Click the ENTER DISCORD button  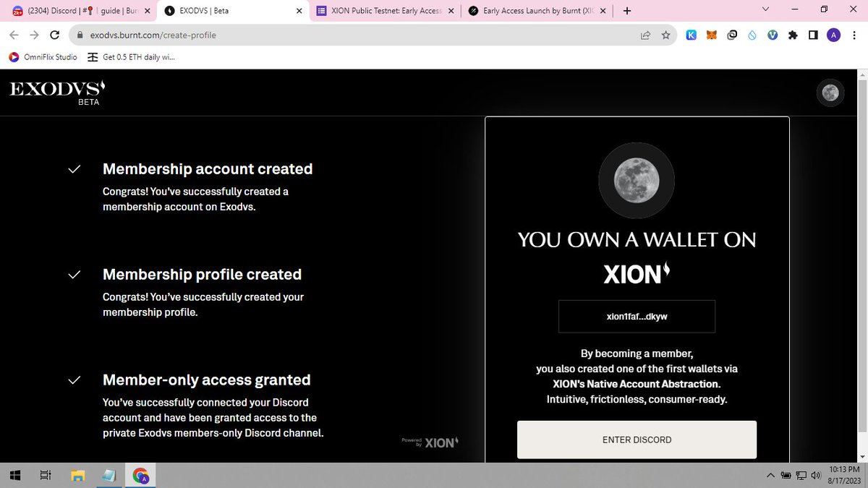click(637, 440)
